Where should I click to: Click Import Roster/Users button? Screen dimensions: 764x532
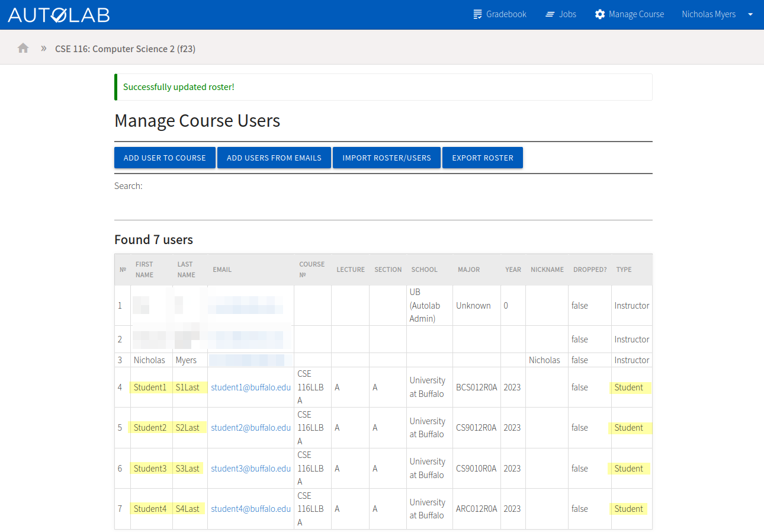point(387,158)
